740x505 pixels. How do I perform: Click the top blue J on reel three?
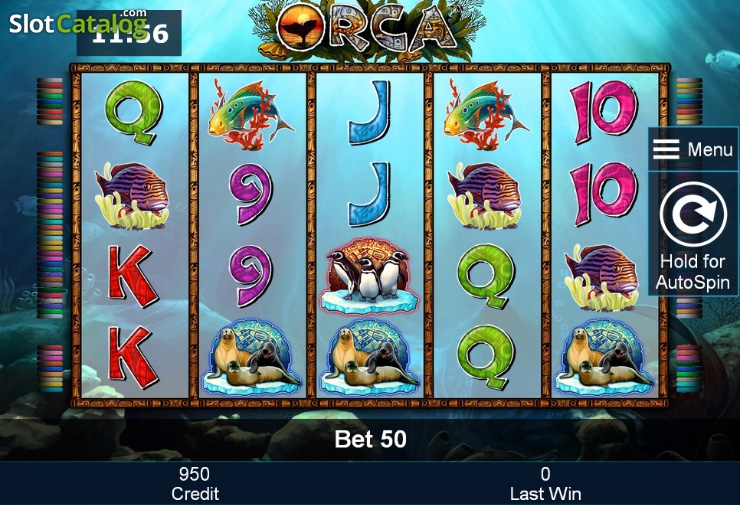click(x=369, y=112)
